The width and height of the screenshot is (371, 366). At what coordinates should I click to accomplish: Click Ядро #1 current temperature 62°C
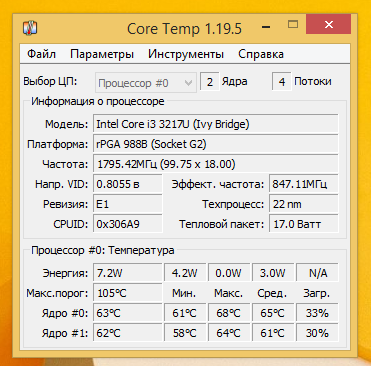tap(128, 333)
